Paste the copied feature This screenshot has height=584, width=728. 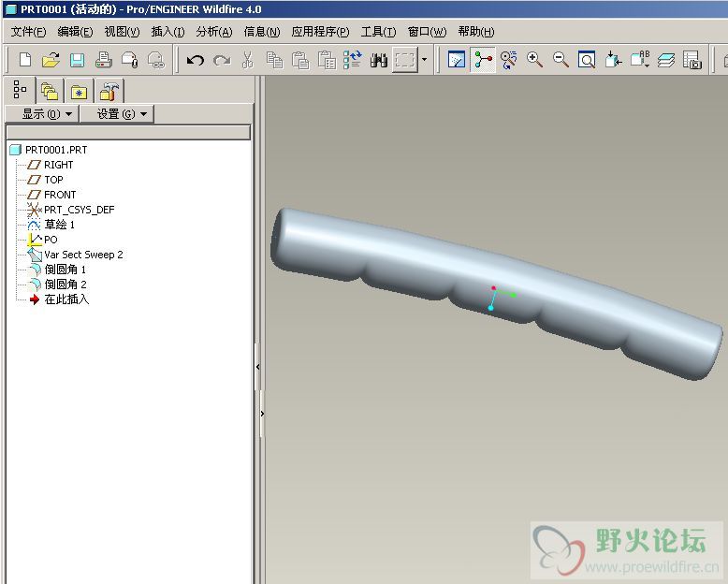tap(300, 59)
